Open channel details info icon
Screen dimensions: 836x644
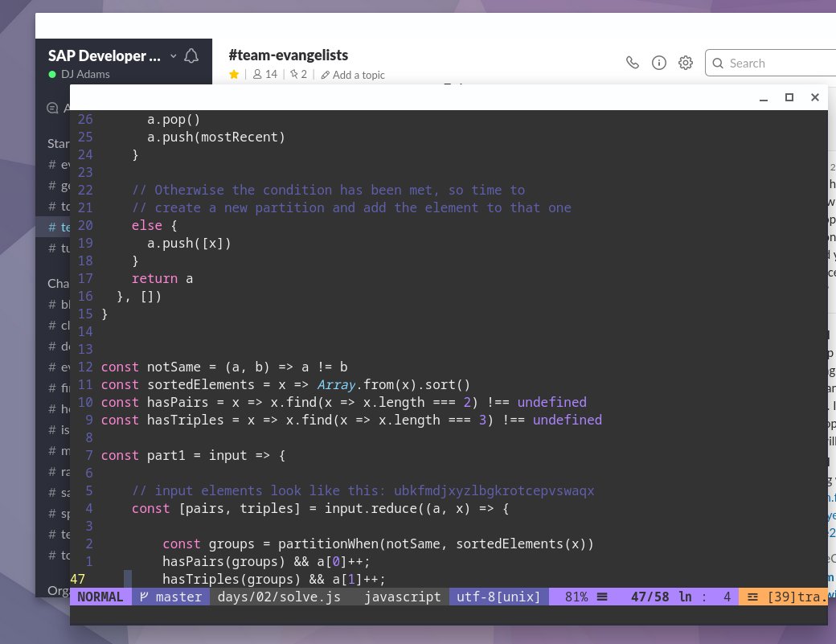click(x=659, y=63)
